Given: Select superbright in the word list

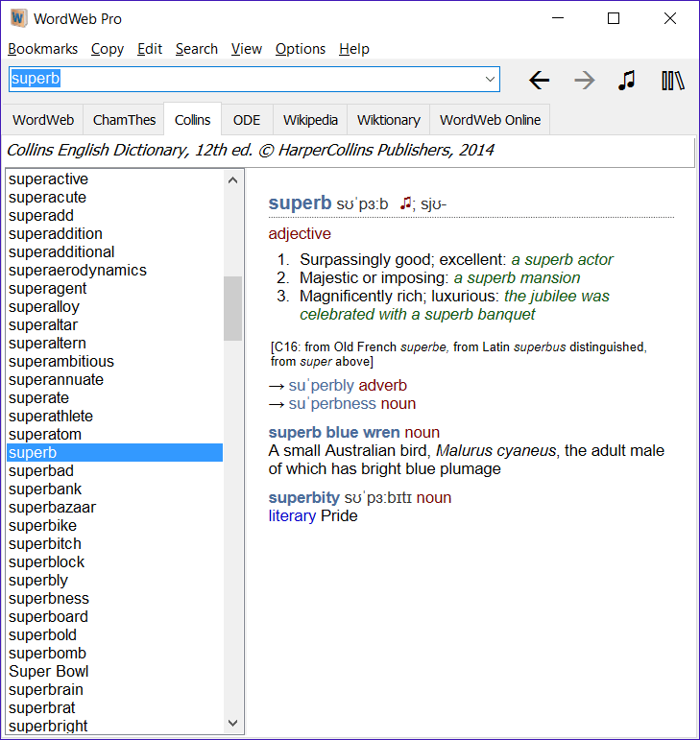Looking at the screenshot, I should tap(114, 726).
